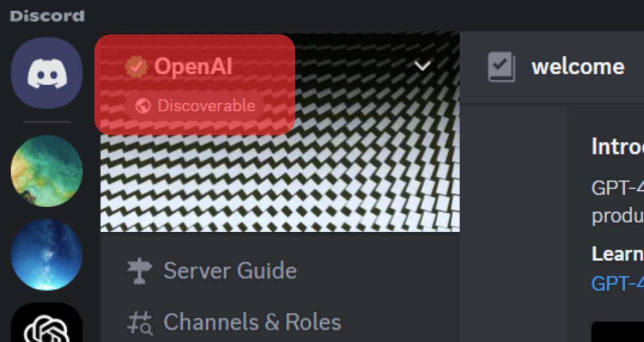
Task: Click the welcome channel title
Action: point(578,67)
